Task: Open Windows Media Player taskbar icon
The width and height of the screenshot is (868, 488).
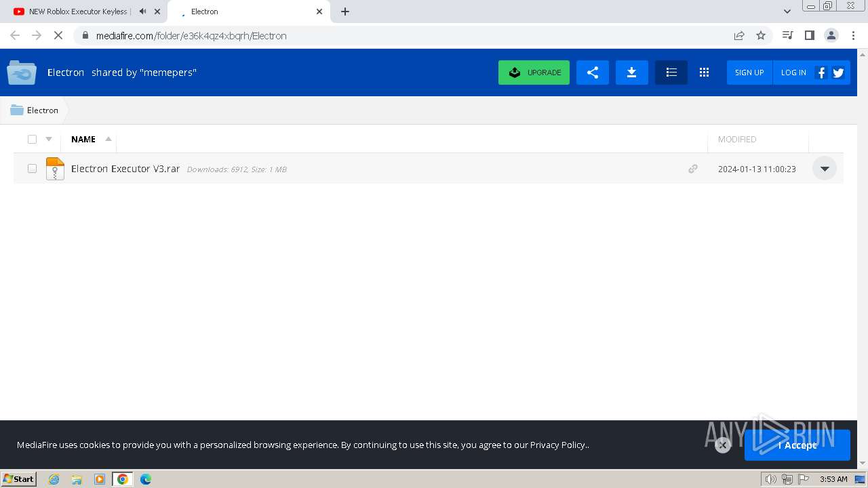Action: click(100, 479)
